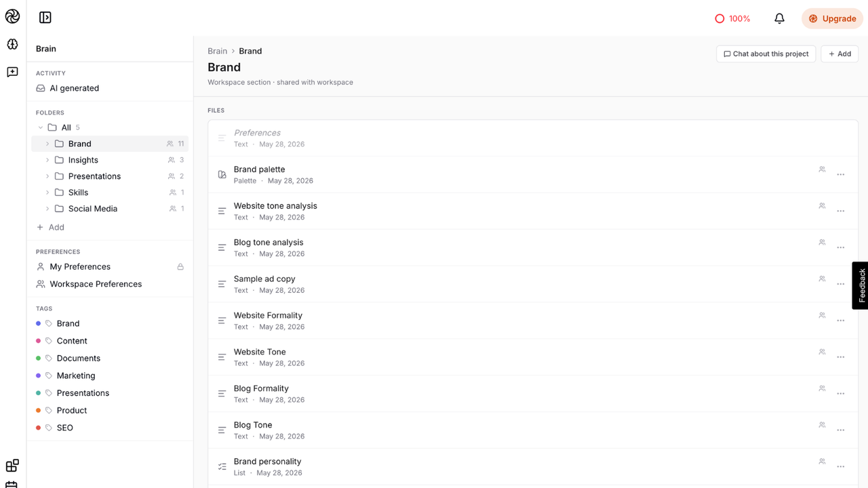Click the Upgrade button
This screenshot has width=868, height=488.
click(832, 19)
